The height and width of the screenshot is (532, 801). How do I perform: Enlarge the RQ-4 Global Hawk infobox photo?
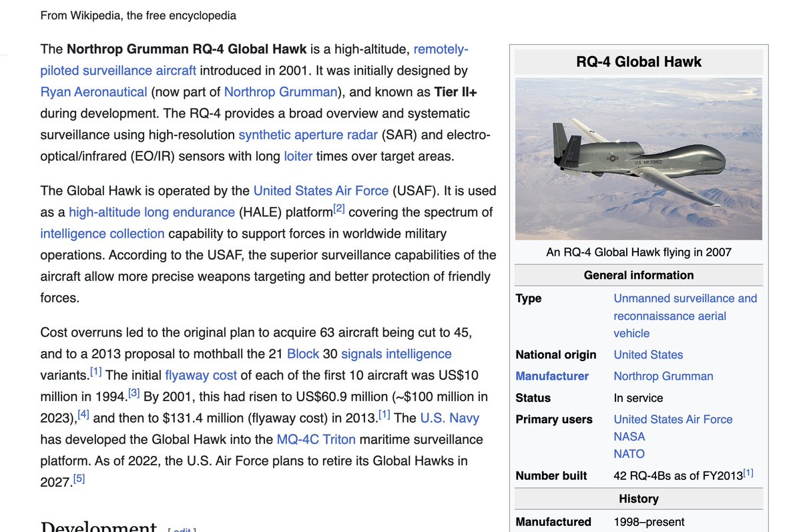pyautogui.click(x=639, y=159)
